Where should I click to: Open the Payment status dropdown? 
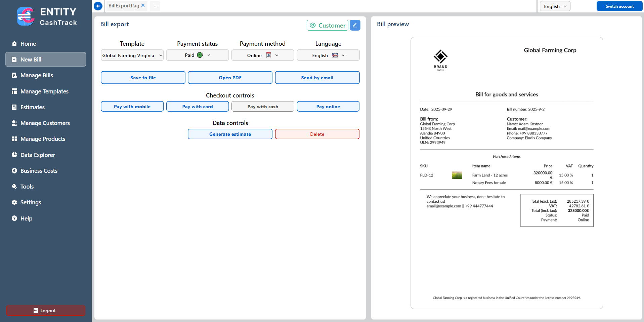[x=197, y=55]
